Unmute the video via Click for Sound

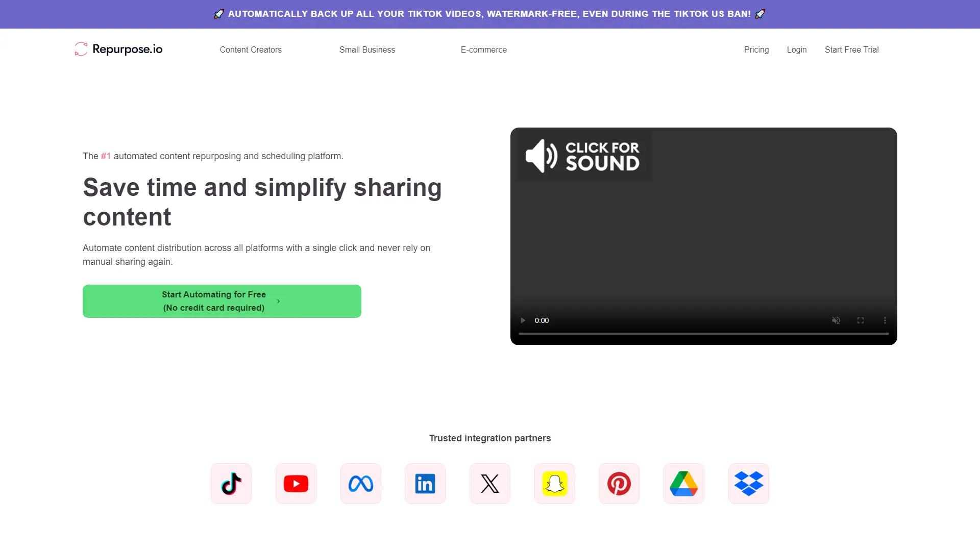[583, 156]
